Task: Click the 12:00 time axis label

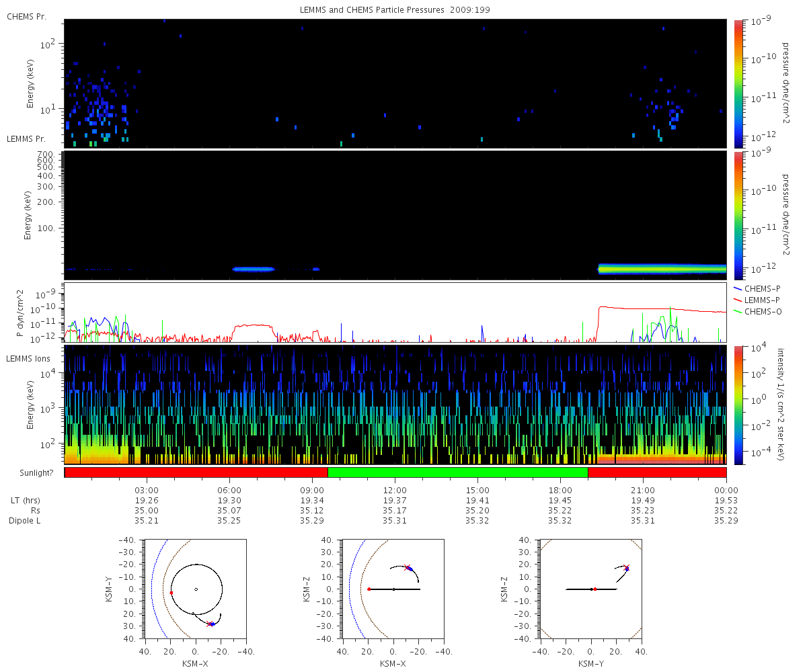Action: tap(395, 490)
